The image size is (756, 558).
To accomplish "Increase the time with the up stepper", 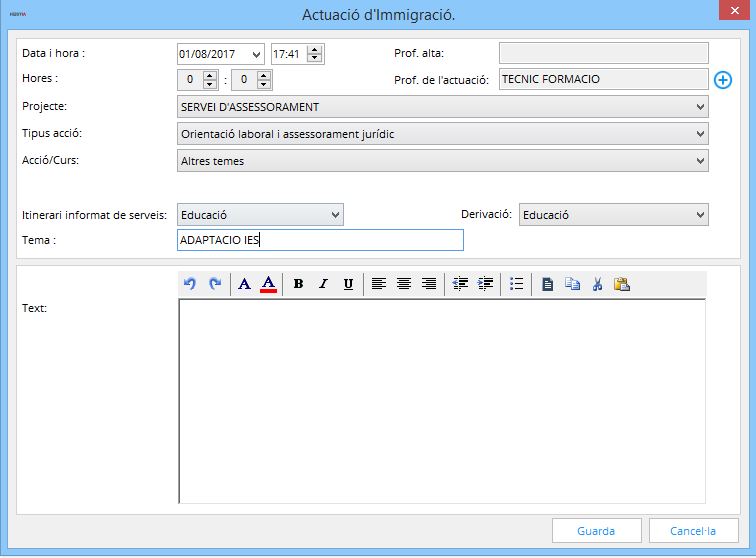I will click(x=315, y=49).
